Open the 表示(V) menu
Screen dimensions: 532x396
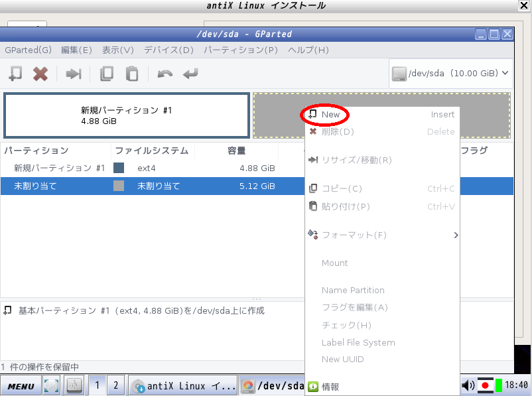click(117, 50)
